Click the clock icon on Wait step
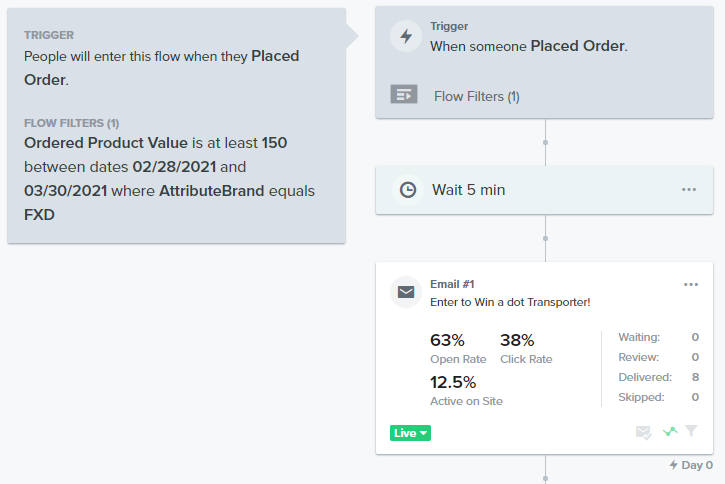The height and width of the screenshot is (484, 725). pos(407,190)
